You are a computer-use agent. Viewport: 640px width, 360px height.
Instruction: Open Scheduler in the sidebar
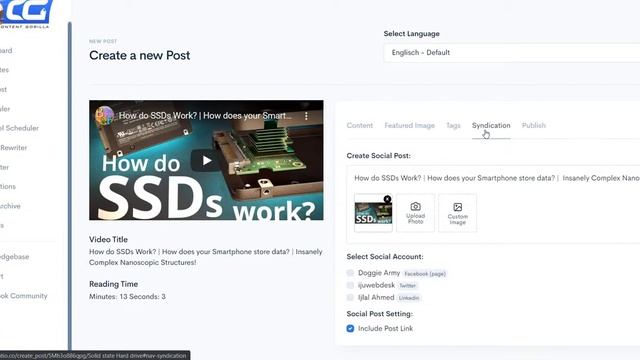click(4, 109)
